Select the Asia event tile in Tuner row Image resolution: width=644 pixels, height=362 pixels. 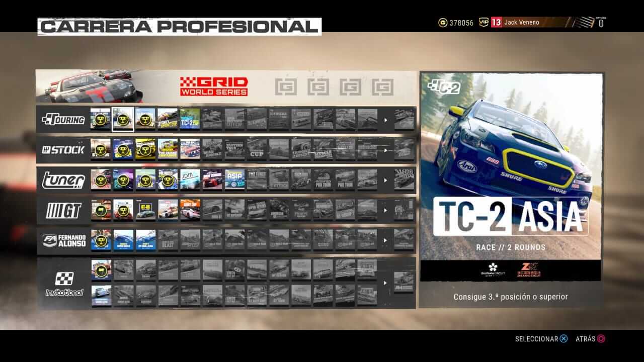tap(234, 179)
